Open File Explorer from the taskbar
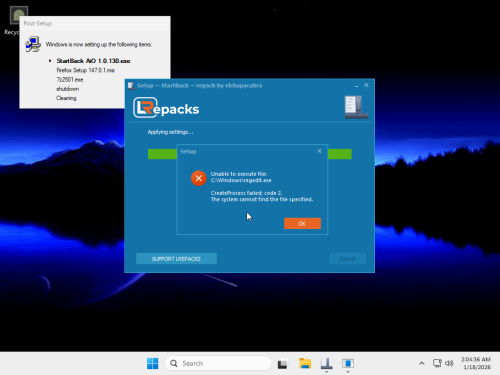This screenshot has width=500, height=375. pos(305,363)
